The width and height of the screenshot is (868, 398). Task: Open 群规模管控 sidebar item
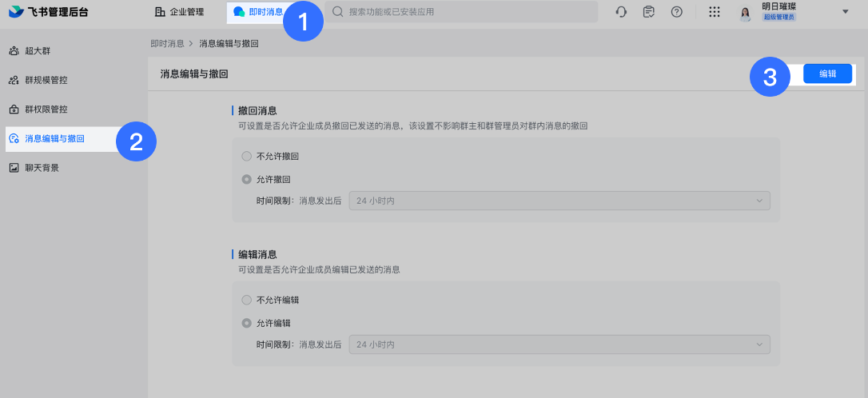click(x=46, y=80)
